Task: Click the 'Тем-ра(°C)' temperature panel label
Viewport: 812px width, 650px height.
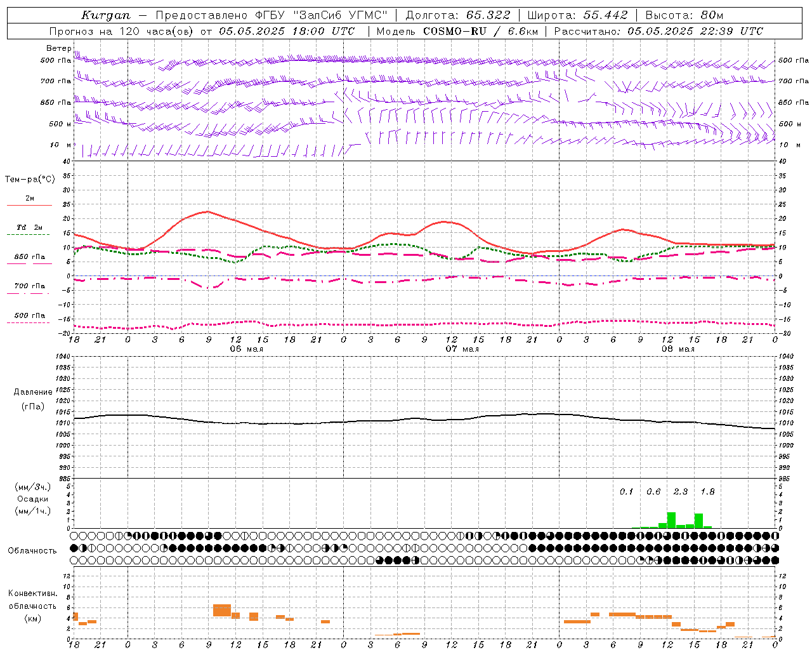Action: [x=30, y=180]
